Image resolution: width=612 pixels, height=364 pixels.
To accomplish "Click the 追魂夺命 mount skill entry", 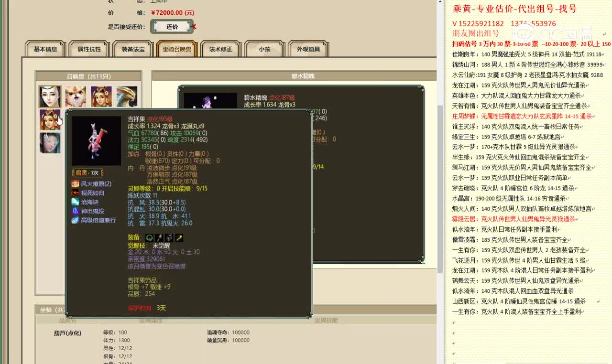I will (229, 332).
